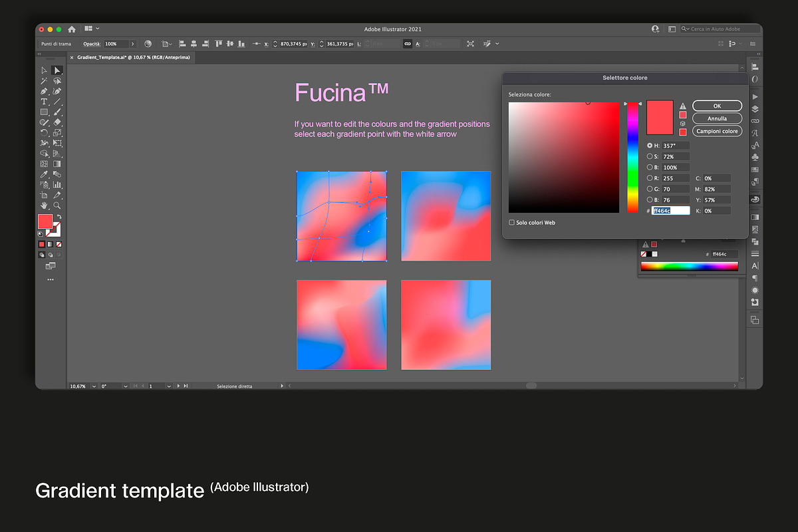Select the G green radio button
Screen dimensions: 798x532
tap(650, 189)
